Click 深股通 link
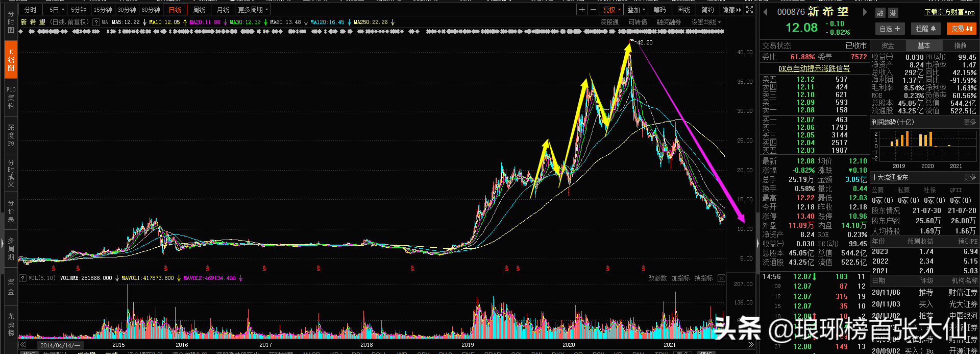 point(609,22)
